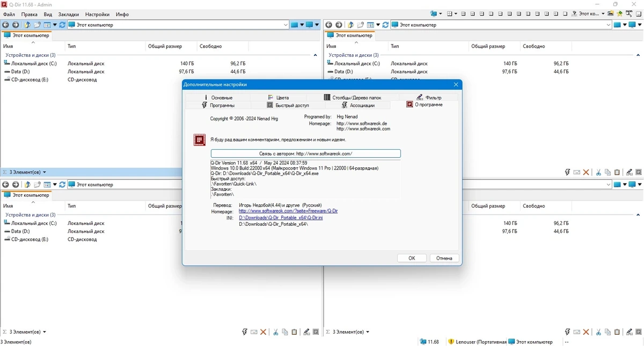This screenshot has width=644, height=346.
Task: Confirm the dialog with the OK button
Action: pos(412,258)
